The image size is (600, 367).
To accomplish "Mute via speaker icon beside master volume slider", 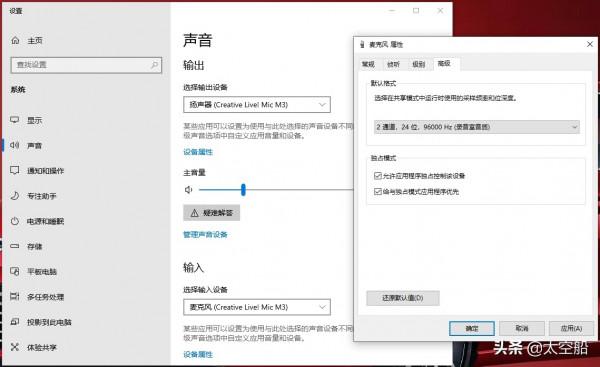I will point(188,190).
